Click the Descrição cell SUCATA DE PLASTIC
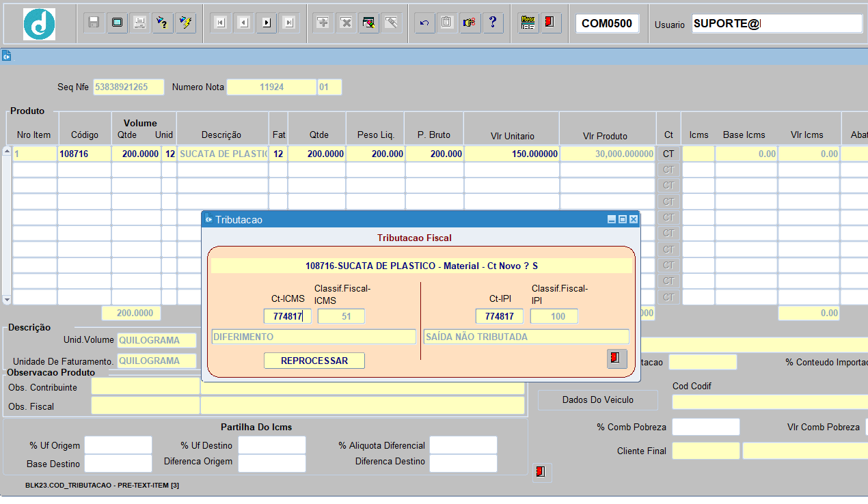The height and width of the screenshot is (504, 868). click(223, 154)
